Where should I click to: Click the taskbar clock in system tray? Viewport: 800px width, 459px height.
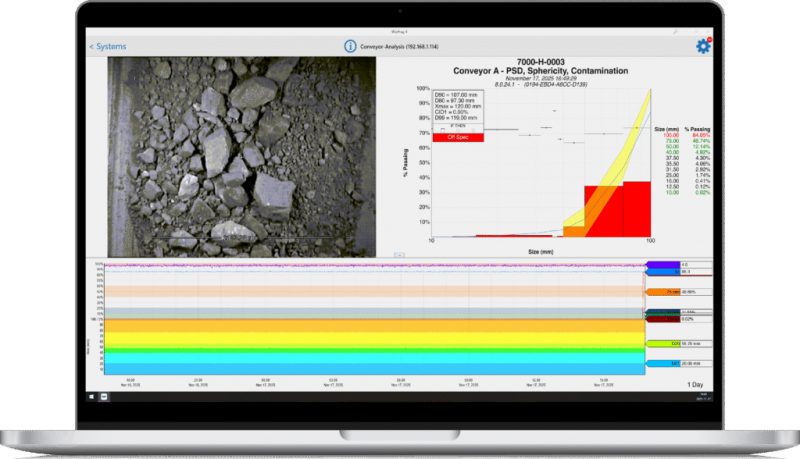[704, 397]
